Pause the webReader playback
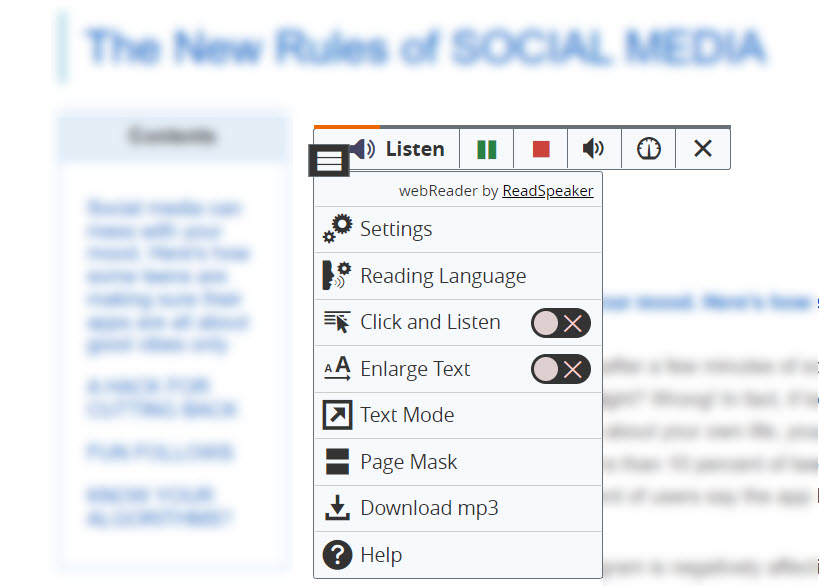The width and height of the screenshot is (819, 586). coord(486,149)
